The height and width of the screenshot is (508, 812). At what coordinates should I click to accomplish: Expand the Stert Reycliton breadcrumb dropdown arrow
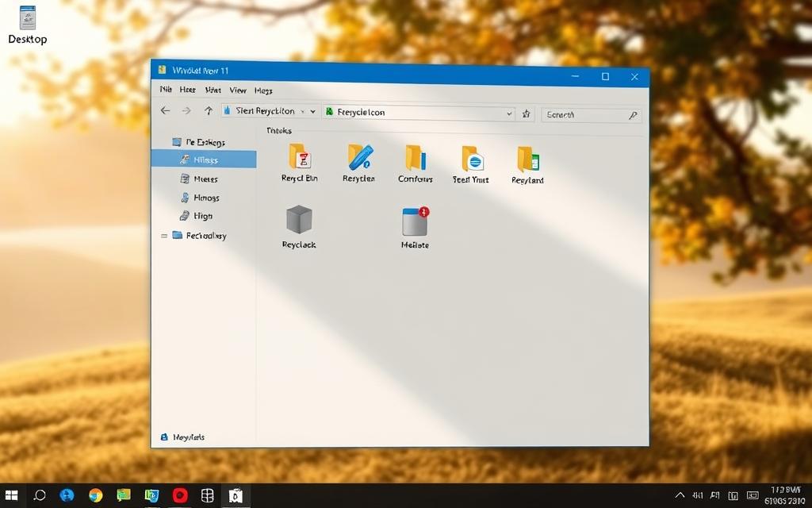click(312, 111)
